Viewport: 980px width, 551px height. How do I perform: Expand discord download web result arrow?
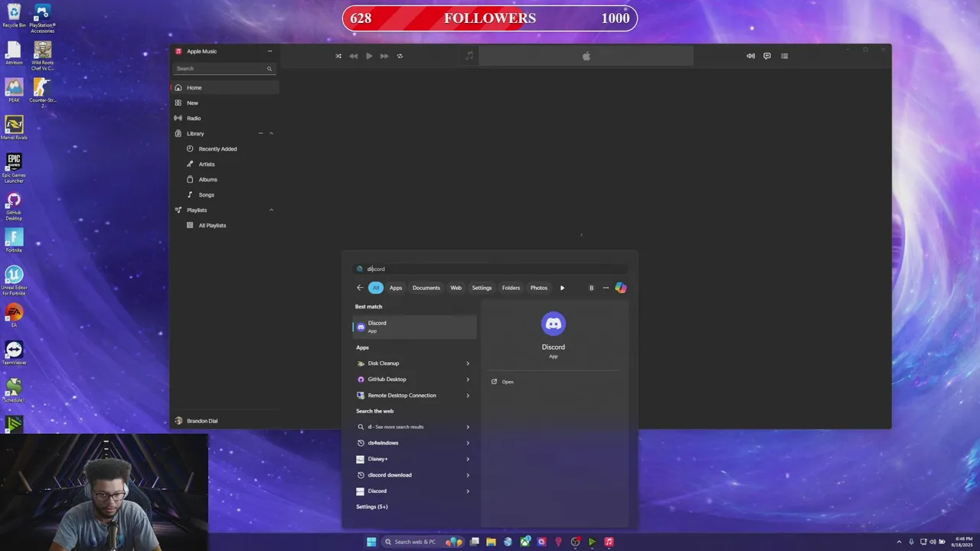pos(468,475)
